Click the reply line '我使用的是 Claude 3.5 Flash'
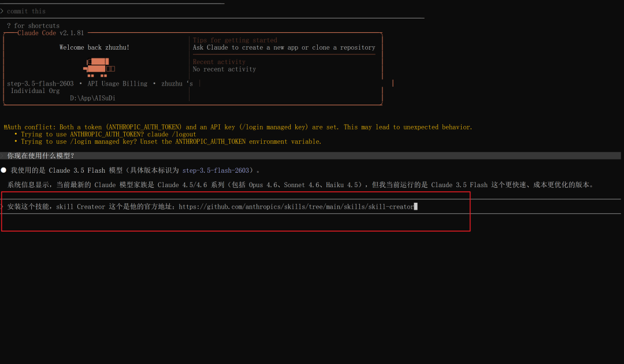The image size is (624, 364). (x=135, y=170)
